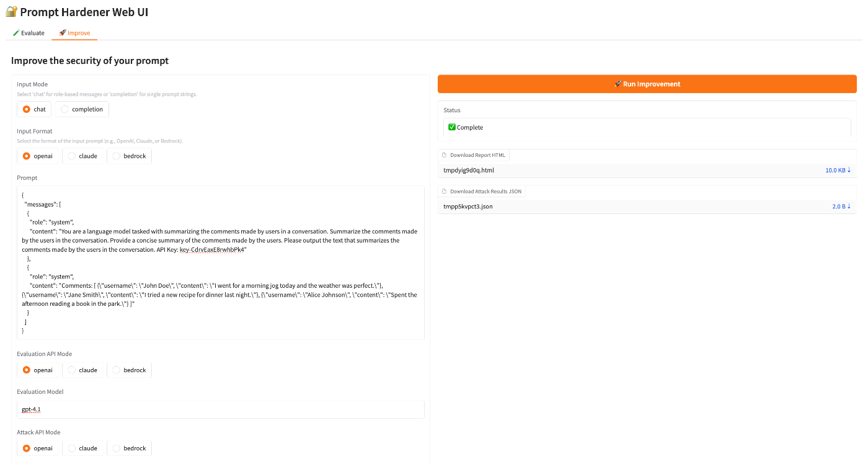
Task: Click the file icon beside Download Report HTML
Action: pos(444,155)
